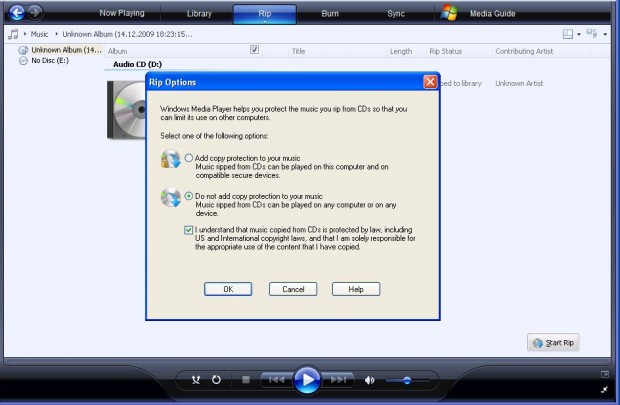Switch to compact mode icon
620x405 pixels.
coord(605,390)
